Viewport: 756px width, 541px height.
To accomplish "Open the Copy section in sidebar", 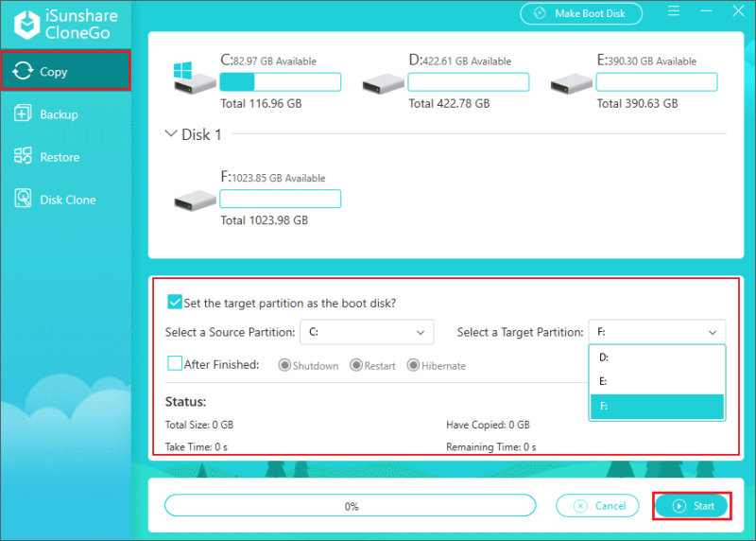I will 65,72.
